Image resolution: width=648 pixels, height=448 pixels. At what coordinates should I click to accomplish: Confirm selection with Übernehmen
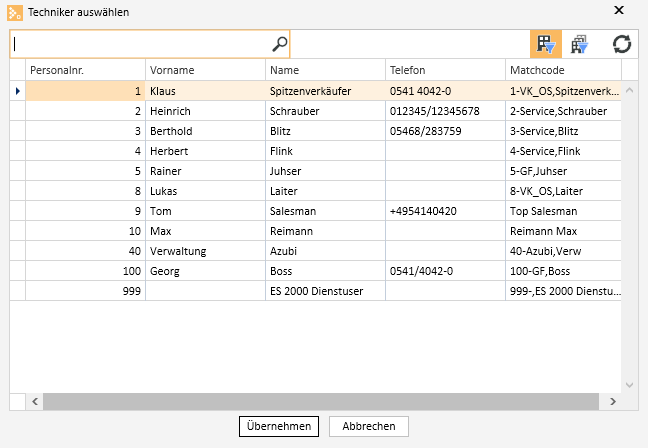point(279,426)
